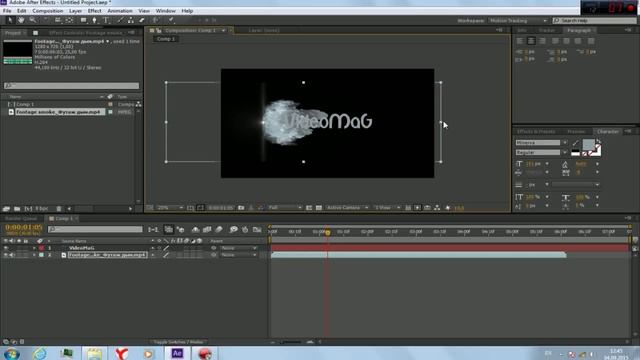Create a new folder in Project panel
This screenshot has height=360, width=640.
17,209
